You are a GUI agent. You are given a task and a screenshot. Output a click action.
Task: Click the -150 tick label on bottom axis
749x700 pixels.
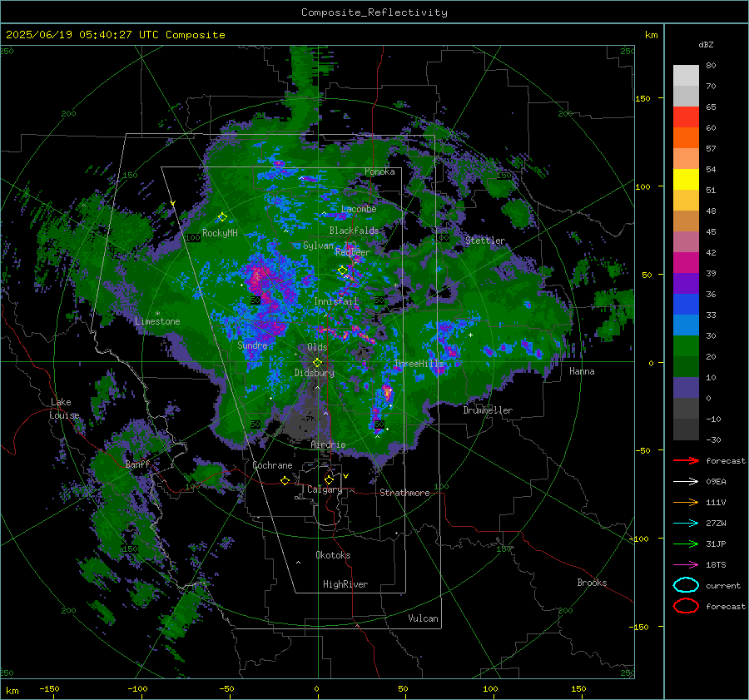pyautogui.click(x=49, y=688)
